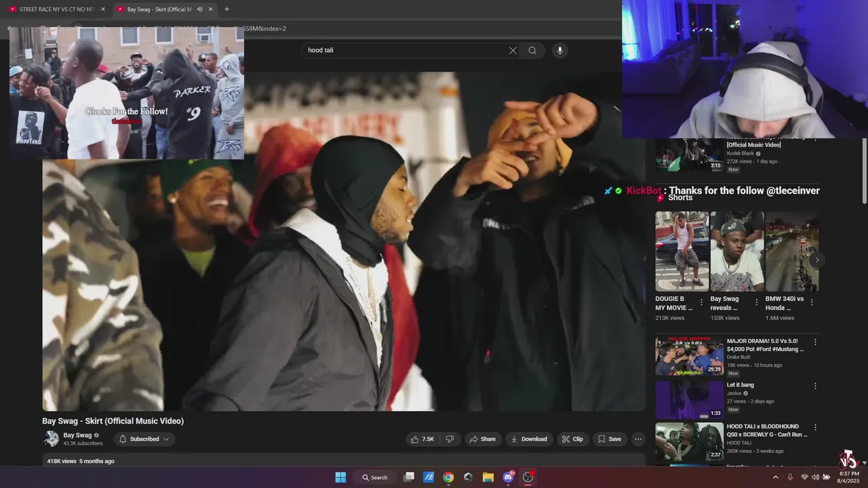
Task: Save the video to a playlist
Action: [x=609, y=439]
